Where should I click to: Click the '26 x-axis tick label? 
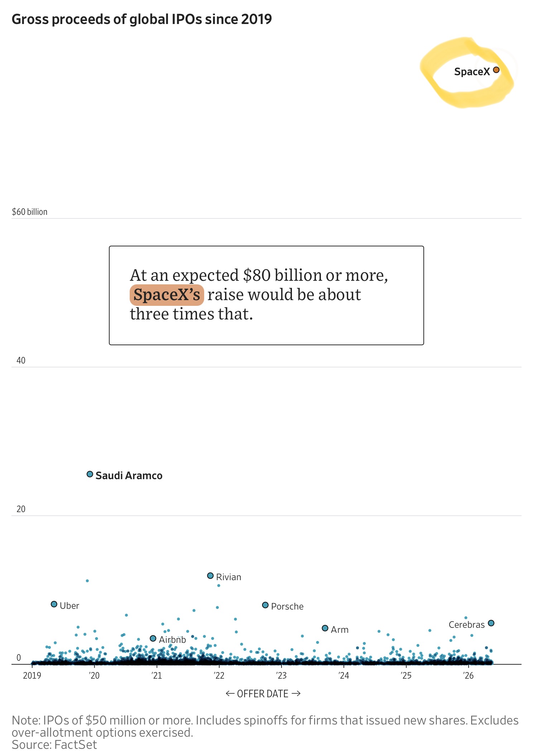point(468,675)
